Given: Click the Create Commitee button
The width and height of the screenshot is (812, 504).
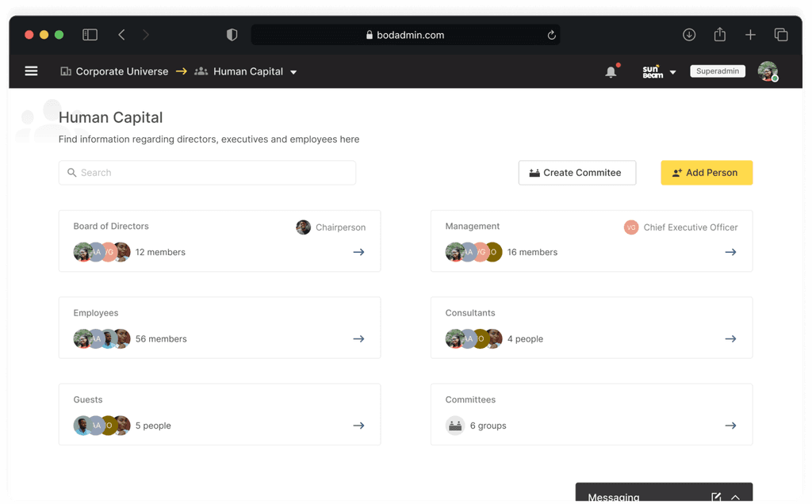Looking at the screenshot, I should pyautogui.click(x=576, y=173).
